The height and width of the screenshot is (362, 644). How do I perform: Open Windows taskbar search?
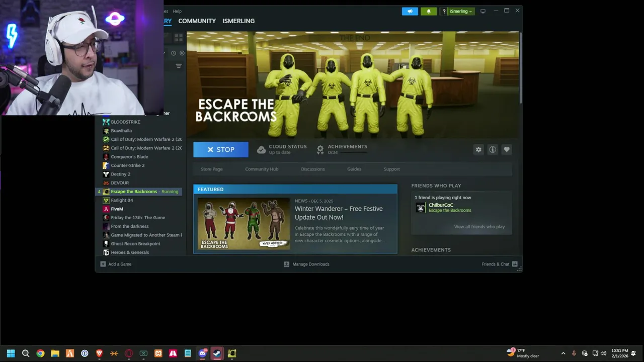tap(26, 353)
